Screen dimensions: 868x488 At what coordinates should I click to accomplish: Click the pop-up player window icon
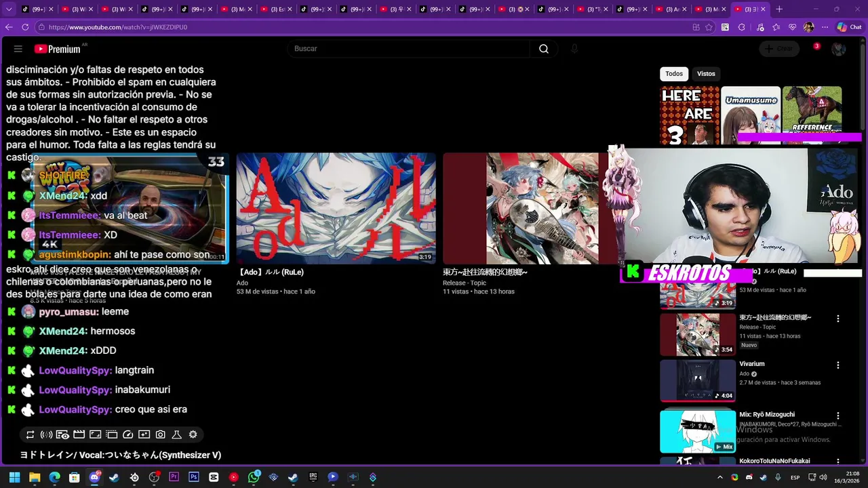[111, 434]
